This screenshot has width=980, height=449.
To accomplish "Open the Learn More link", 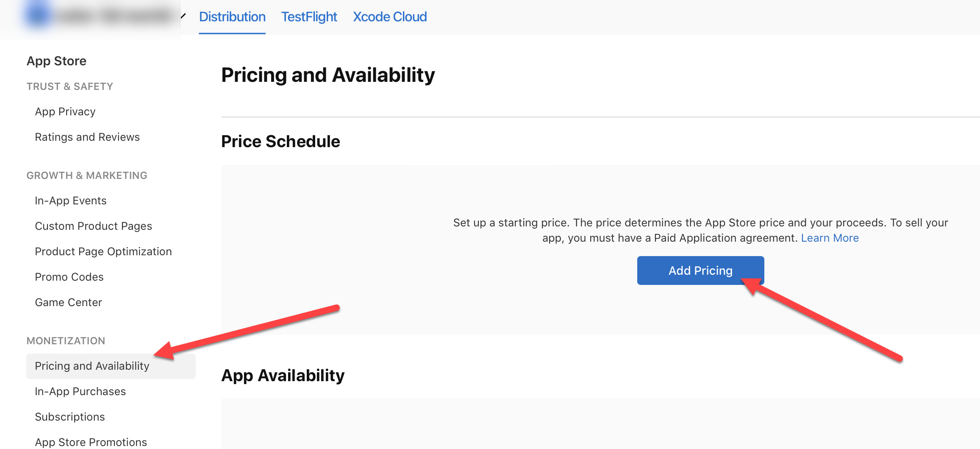I will tap(830, 238).
